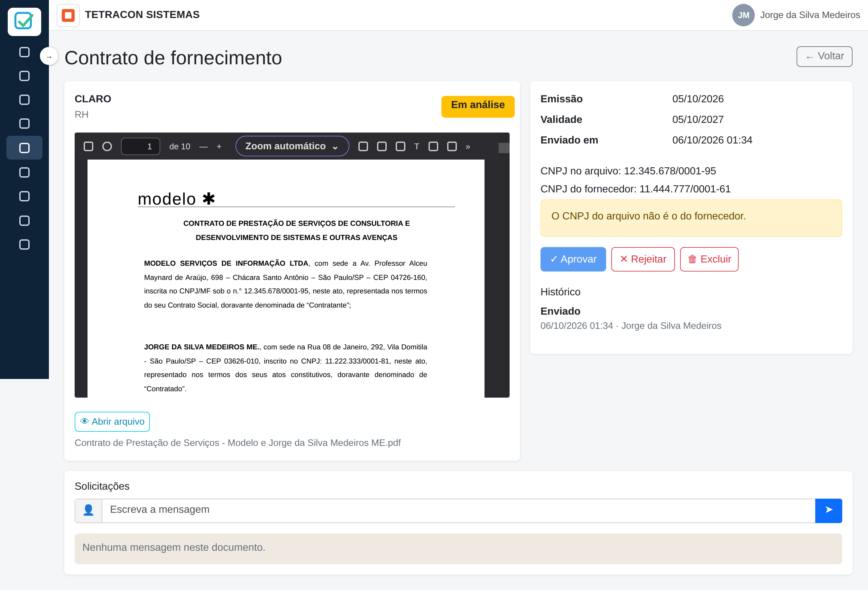Click the PDF viewer vertical scrollbar thumb
This screenshot has width=868, height=590.
pos(504,148)
